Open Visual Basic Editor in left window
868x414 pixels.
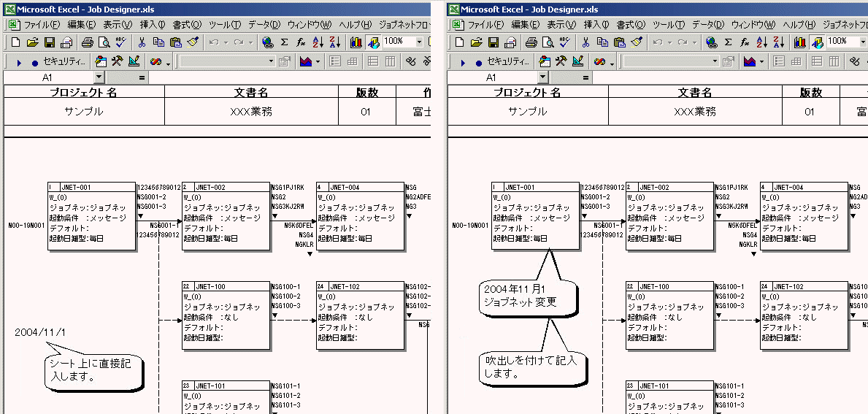[101, 61]
